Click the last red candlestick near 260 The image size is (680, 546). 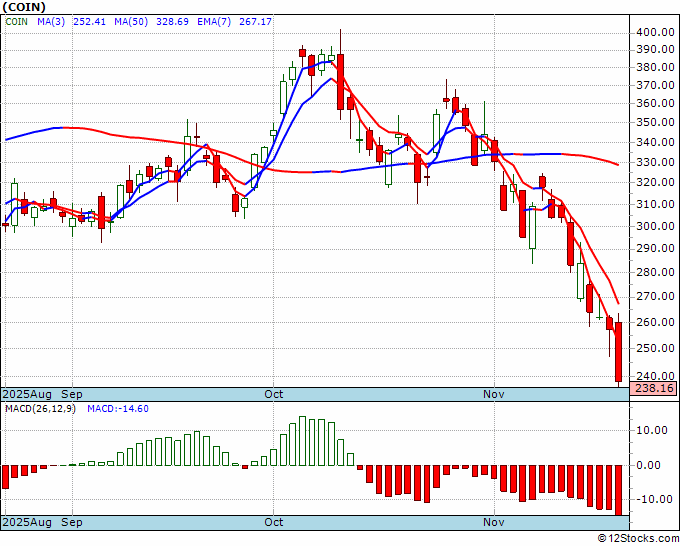619,352
